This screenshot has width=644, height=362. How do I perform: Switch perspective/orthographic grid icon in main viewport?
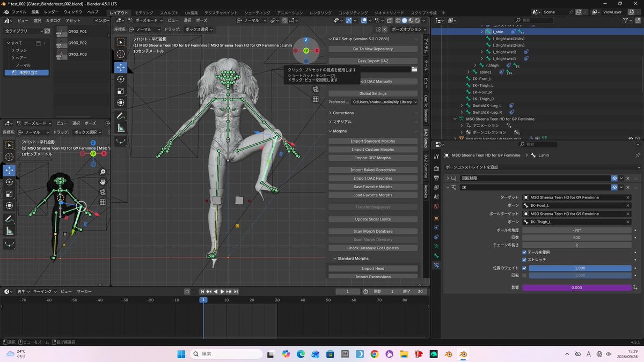316,99
